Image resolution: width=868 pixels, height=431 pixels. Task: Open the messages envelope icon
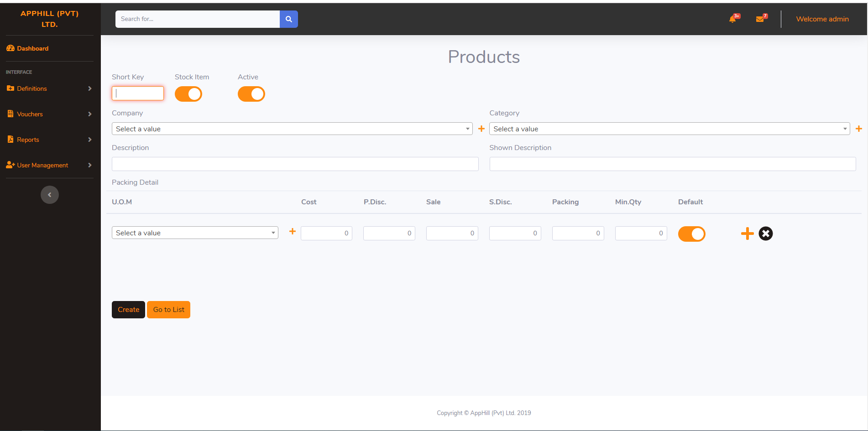click(760, 19)
